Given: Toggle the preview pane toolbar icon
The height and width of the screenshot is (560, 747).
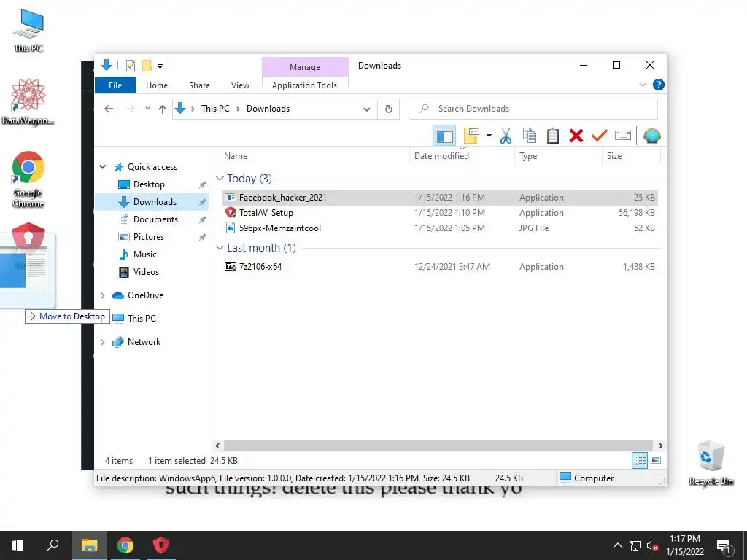Looking at the screenshot, I should 444,136.
